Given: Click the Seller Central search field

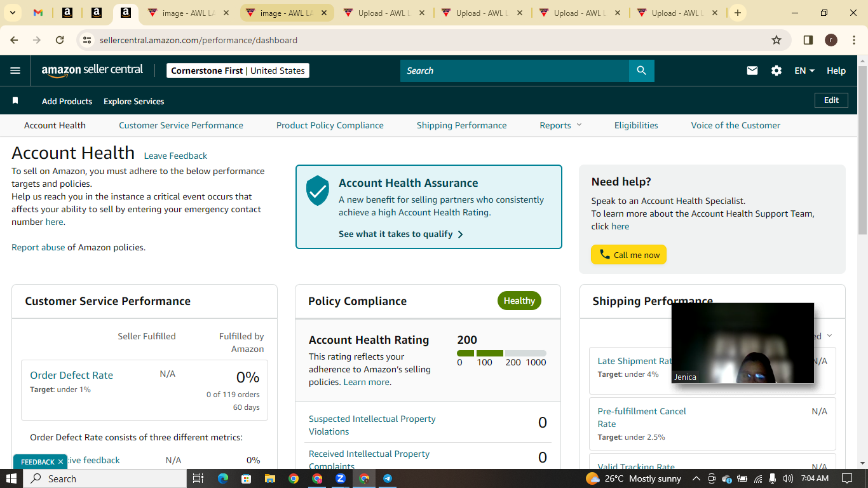Looking at the screenshot, I should click(x=515, y=71).
